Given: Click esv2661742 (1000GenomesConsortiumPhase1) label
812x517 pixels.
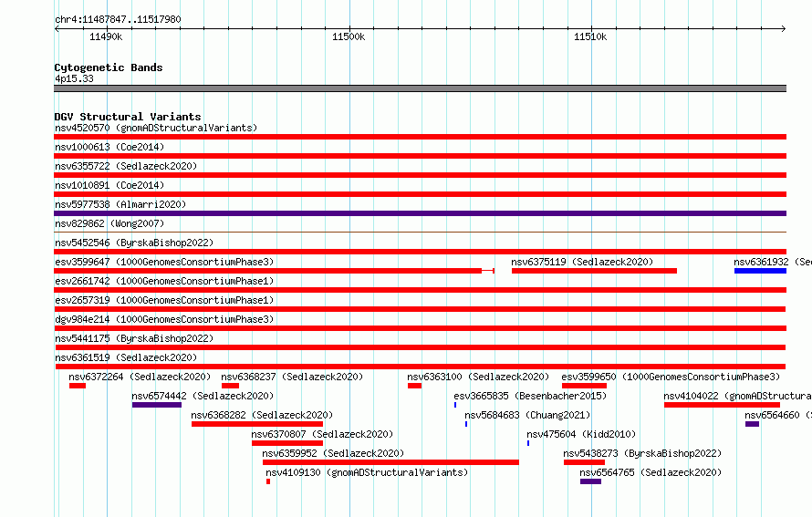Looking at the screenshot, I should (164, 281).
